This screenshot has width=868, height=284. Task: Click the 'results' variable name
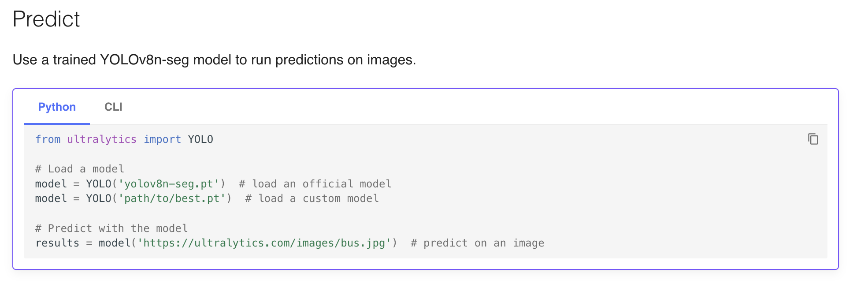pos(57,243)
